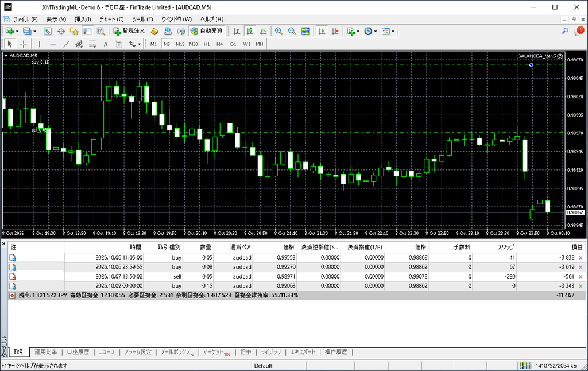The image size is (588, 371).
Task: Open the ファイル (F) menu
Action: tap(25, 19)
